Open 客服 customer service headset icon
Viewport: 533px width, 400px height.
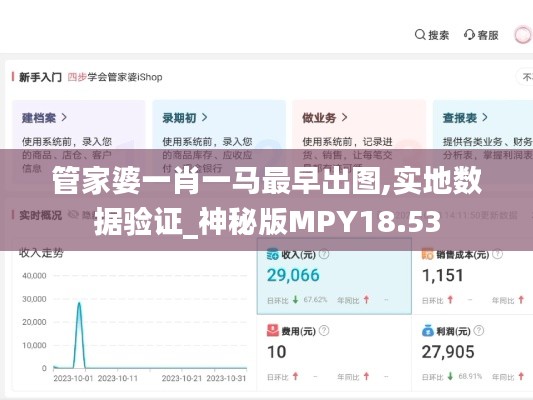pyautogui.click(x=469, y=35)
